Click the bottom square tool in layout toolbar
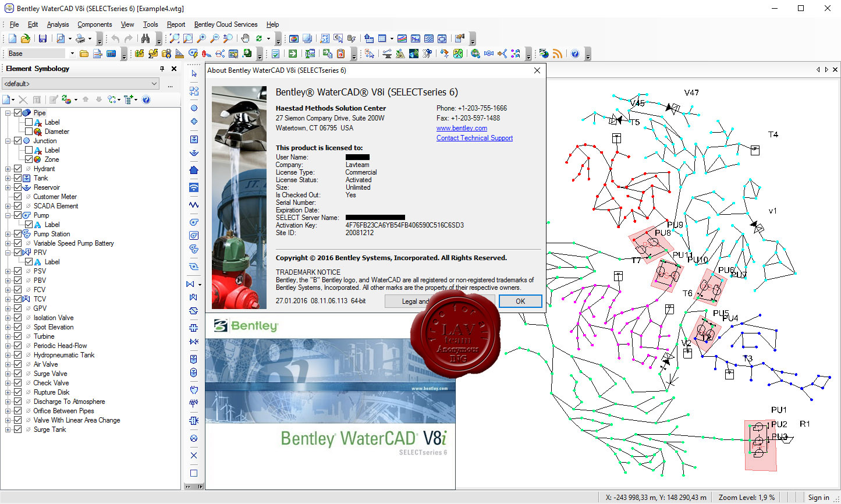The image size is (841, 504). pyautogui.click(x=194, y=473)
